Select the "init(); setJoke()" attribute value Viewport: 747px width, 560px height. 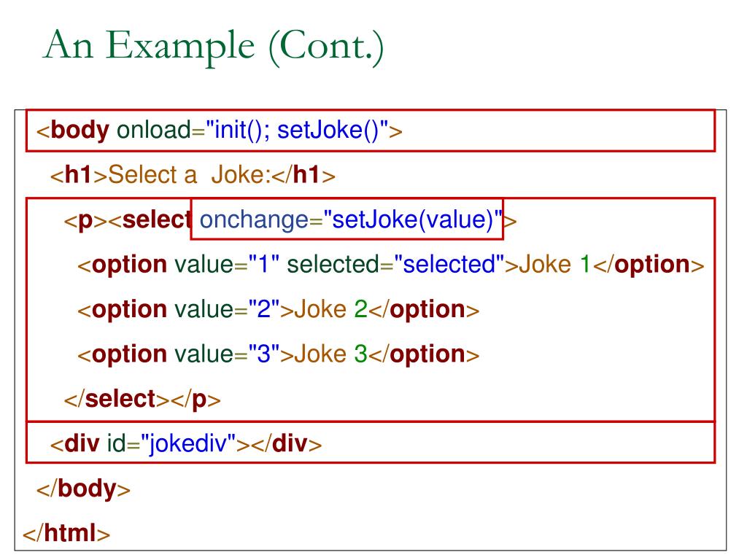tap(298, 130)
